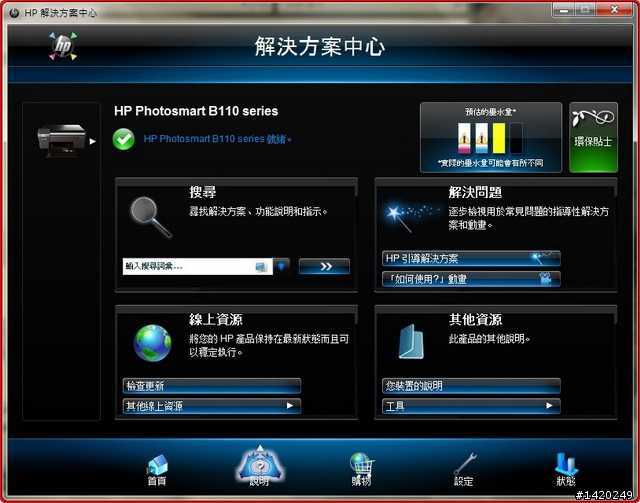Select the 說明 help icon in bottom bar

click(x=260, y=467)
